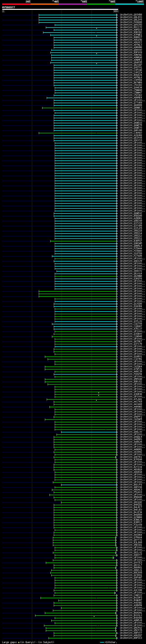
Task: Select hit label UniRef100_P31009
Action: pyautogui.click(x=131, y=525)
